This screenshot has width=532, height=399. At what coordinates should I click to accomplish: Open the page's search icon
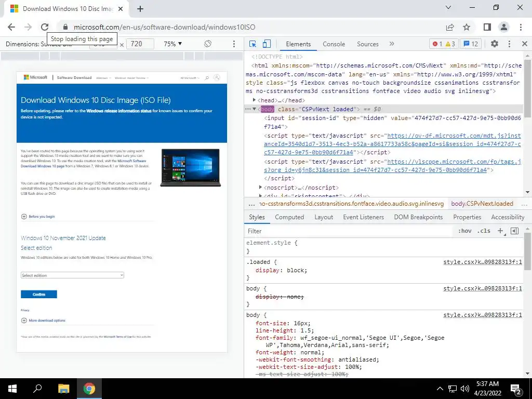pyautogui.click(x=207, y=78)
